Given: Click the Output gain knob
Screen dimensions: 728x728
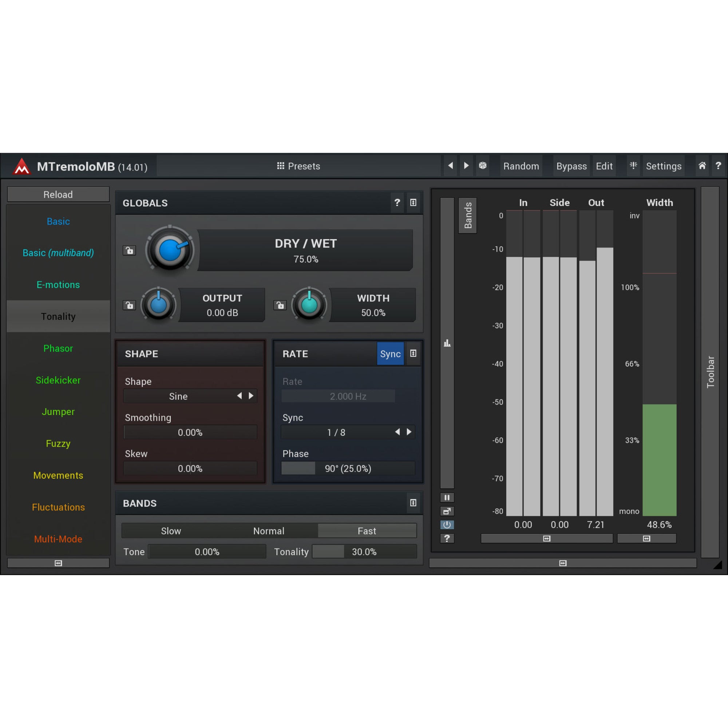Looking at the screenshot, I should [x=159, y=305].
